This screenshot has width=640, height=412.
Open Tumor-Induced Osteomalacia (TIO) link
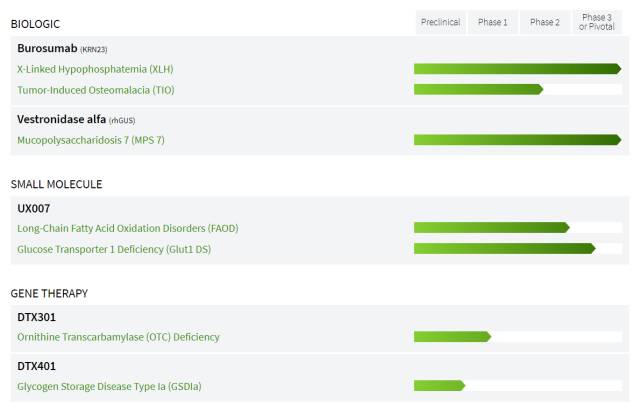tap(96, 90)
